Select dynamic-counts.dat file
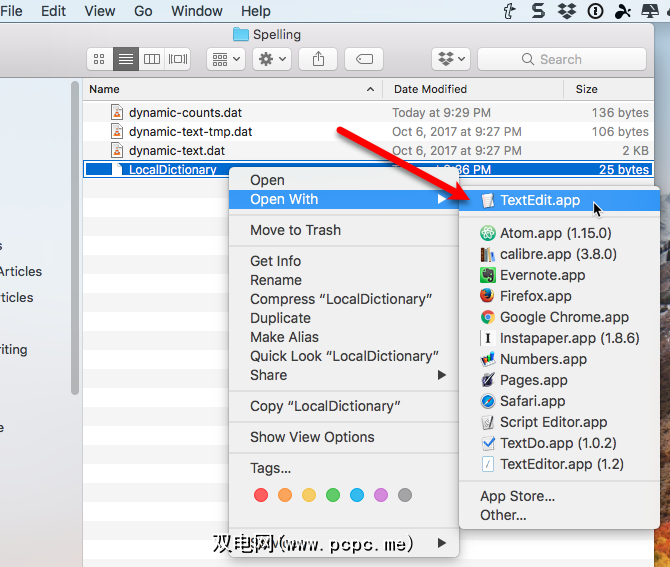Screen dimensions: 670x567 (x=368, y=112)
